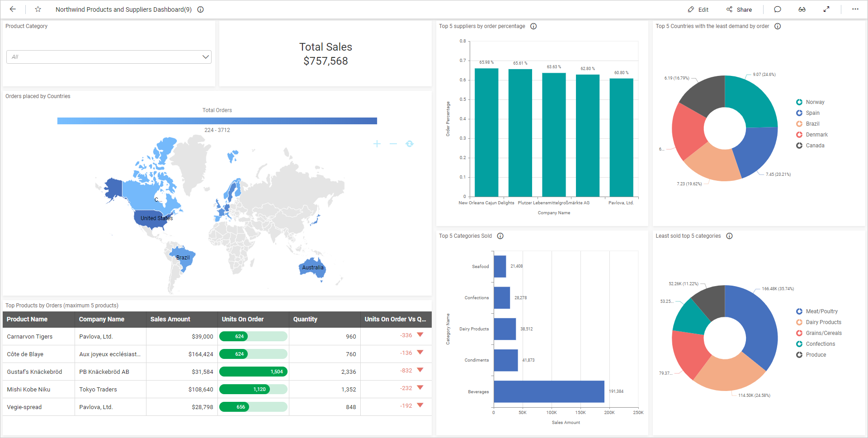
Task: Enter fullscreen view of the dashboard
Action: 826,9
